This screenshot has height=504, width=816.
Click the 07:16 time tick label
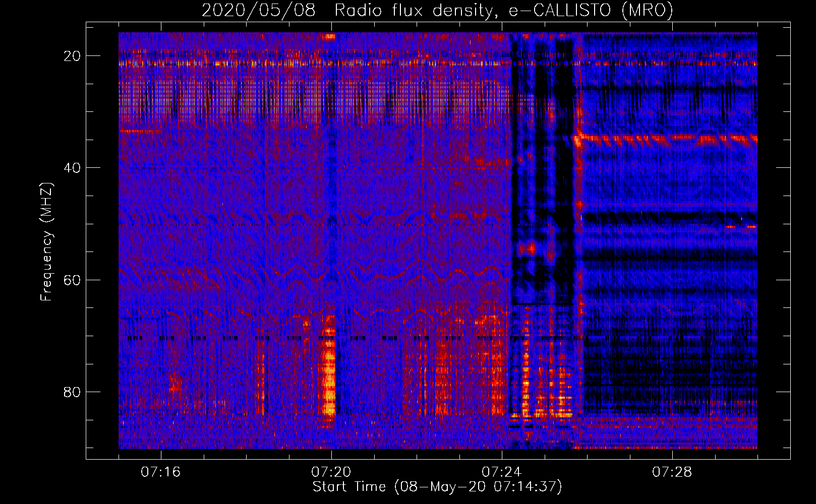pos(160,472)
